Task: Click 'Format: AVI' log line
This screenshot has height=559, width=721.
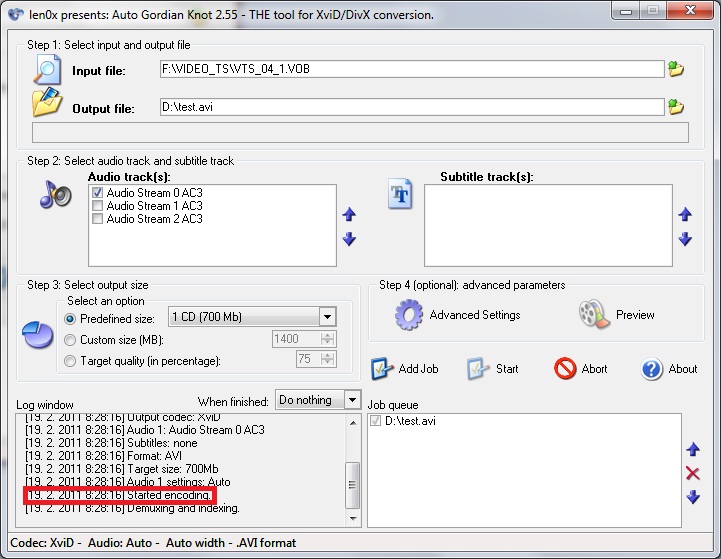Action: (103, 456)
